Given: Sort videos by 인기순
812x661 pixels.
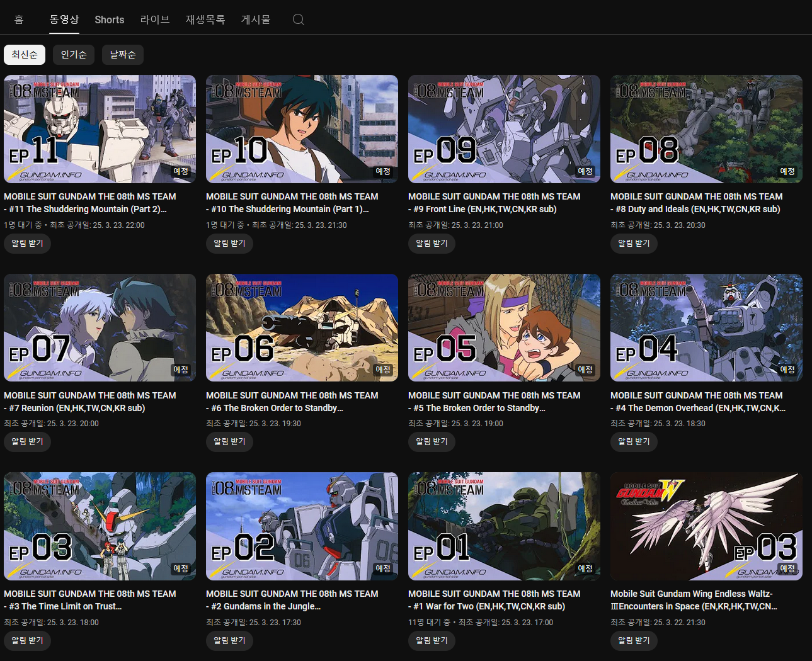Looking at the screenshot, I should 74,55.
